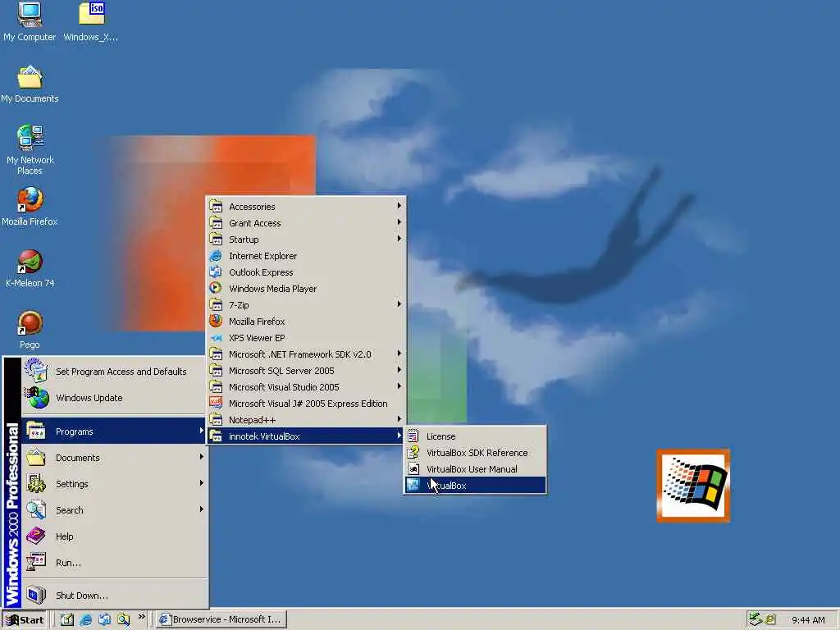Click Outlook Express quick launch icon
Screen dimensions: 840x630
click(x=104, y=620)
